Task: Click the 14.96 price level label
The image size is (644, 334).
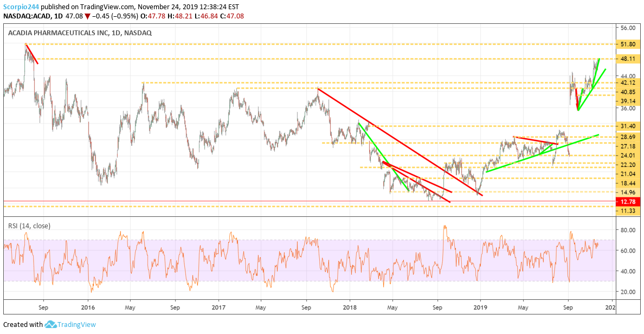Action: coord(628,192)
